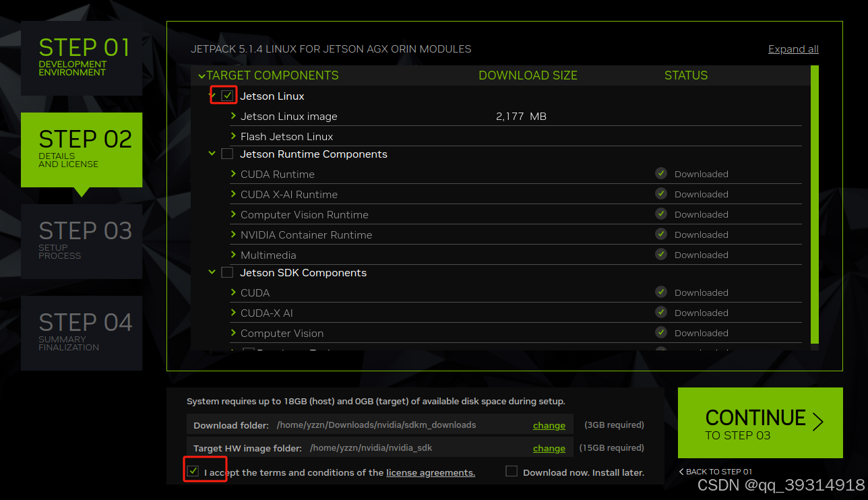Click the Jetson SDK Components label
Screen dimensions: 868x500
pos(303,273)
